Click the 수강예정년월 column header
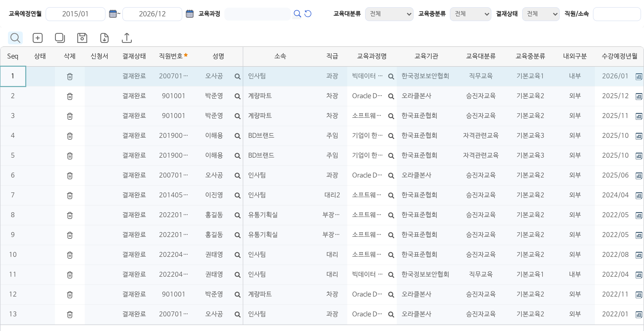 point(619,56)
